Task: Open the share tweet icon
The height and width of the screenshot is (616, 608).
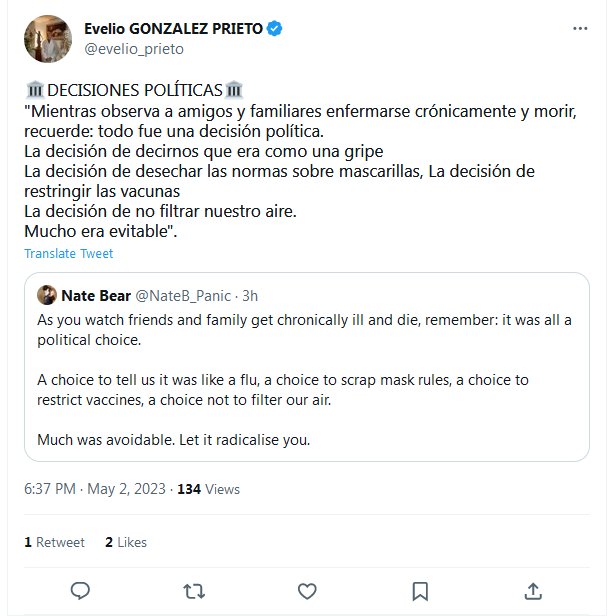Action: [534, 588]
